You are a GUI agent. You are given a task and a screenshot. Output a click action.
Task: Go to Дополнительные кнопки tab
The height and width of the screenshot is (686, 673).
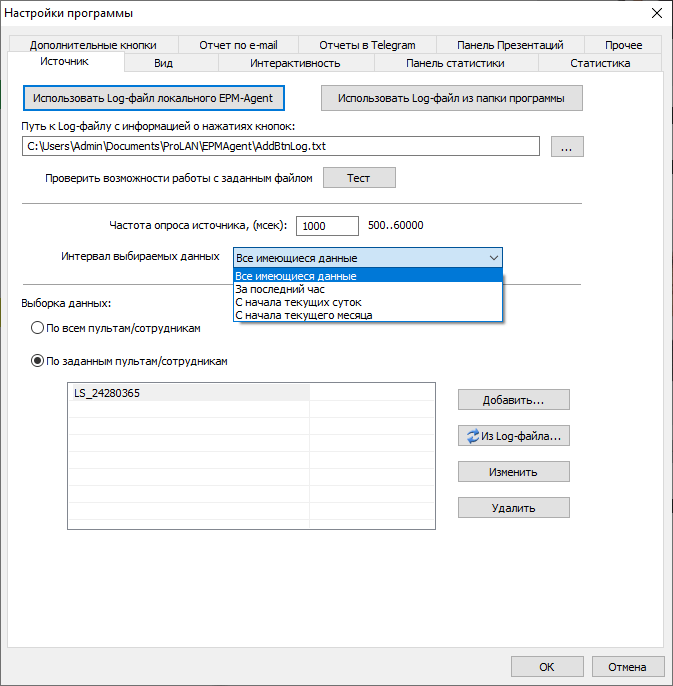pyautogui.click(x=93, y=45)
